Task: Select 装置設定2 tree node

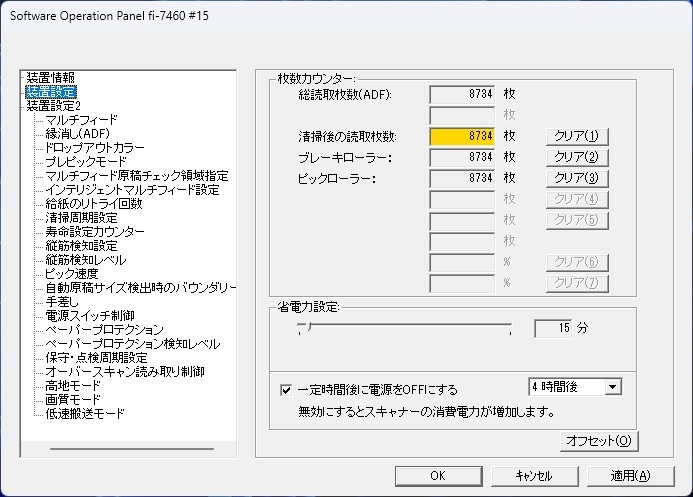Action: tap(53, 105)
